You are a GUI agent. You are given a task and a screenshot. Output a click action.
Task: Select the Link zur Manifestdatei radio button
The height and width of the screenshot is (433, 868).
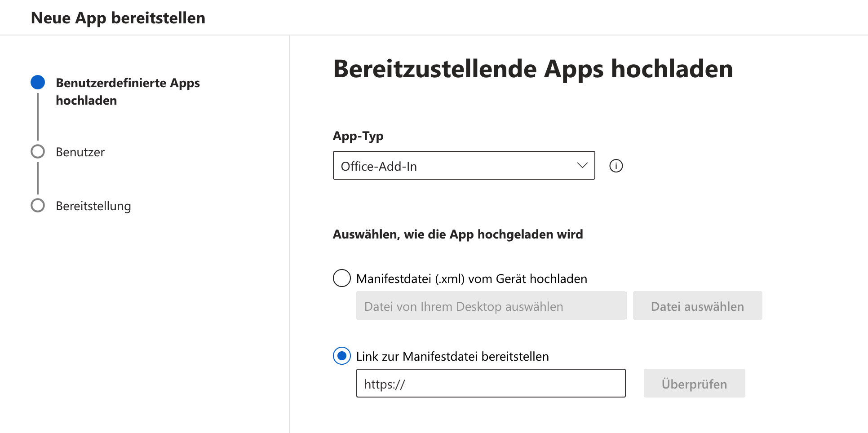[x=341, y=356]
